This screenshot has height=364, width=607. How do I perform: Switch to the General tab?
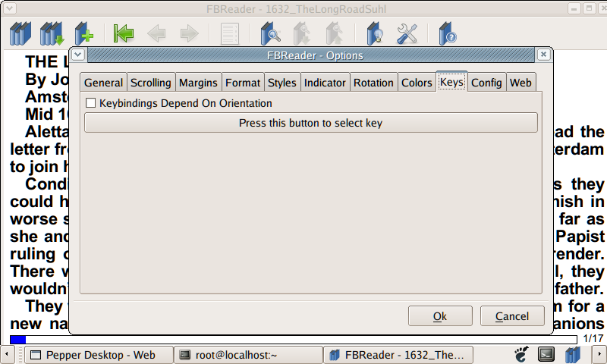103,83
